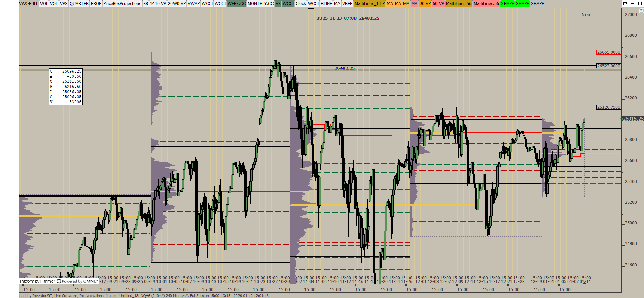The width and height of the screenshot is (644, 298).
Task: Click the orange 90 VP button
Action: point(425,3)
